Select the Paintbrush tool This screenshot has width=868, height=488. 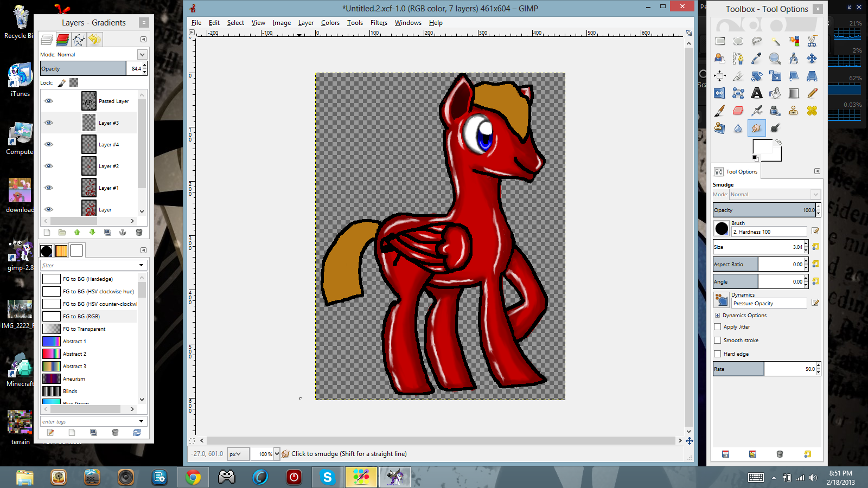coord(720,111)
